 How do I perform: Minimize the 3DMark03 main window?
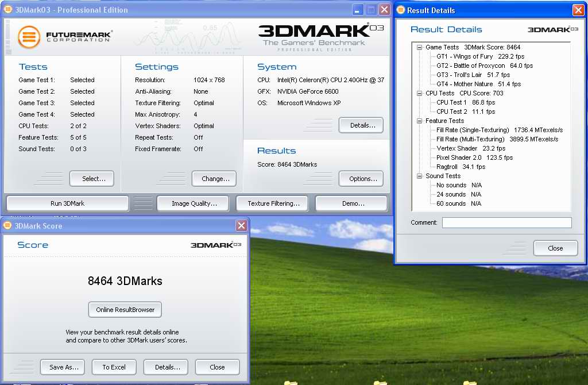click(358, 10)
